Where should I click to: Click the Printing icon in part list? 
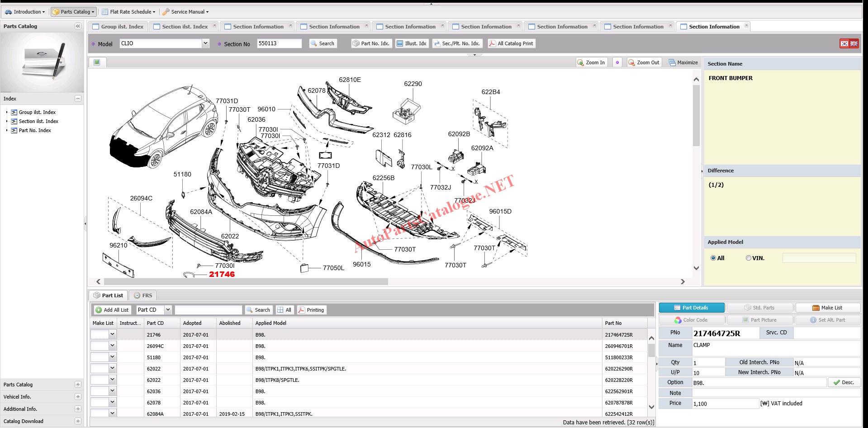[x=311, y=310]
